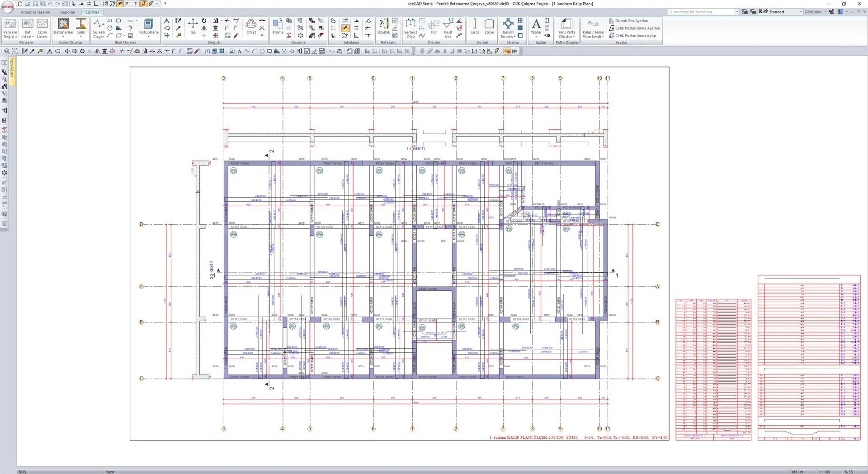
Task: Click the ideCAD application logo button
Action: (x=8, y=6)
